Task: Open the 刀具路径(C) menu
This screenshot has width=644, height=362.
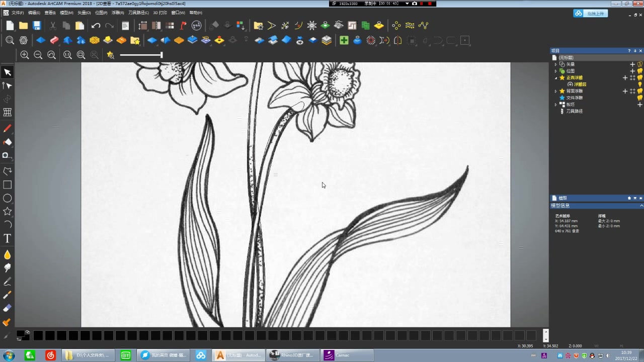Action: 139,13
